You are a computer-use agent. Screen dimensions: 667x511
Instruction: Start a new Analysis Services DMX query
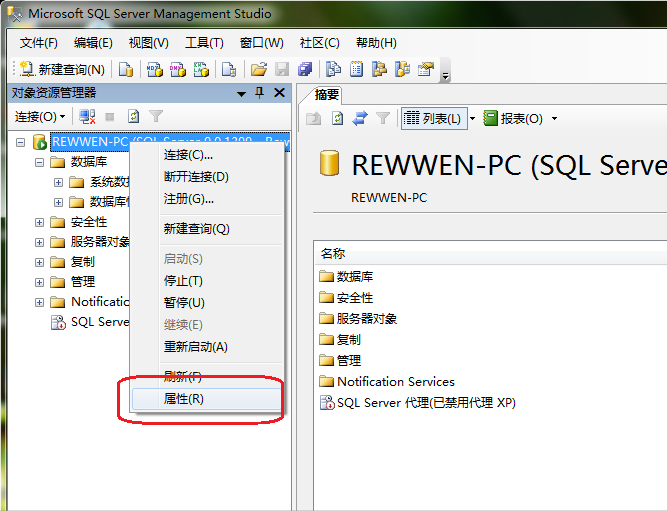tap(178, 69)
